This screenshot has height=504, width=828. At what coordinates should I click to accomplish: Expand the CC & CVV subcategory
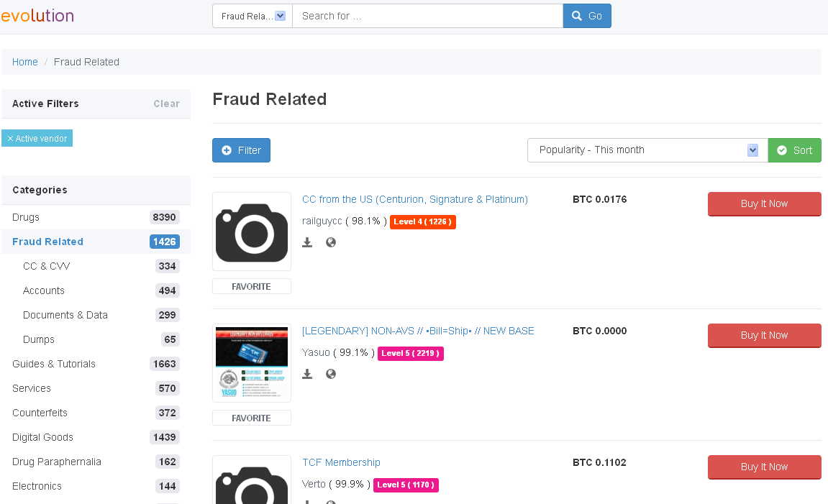click(46, 266)
